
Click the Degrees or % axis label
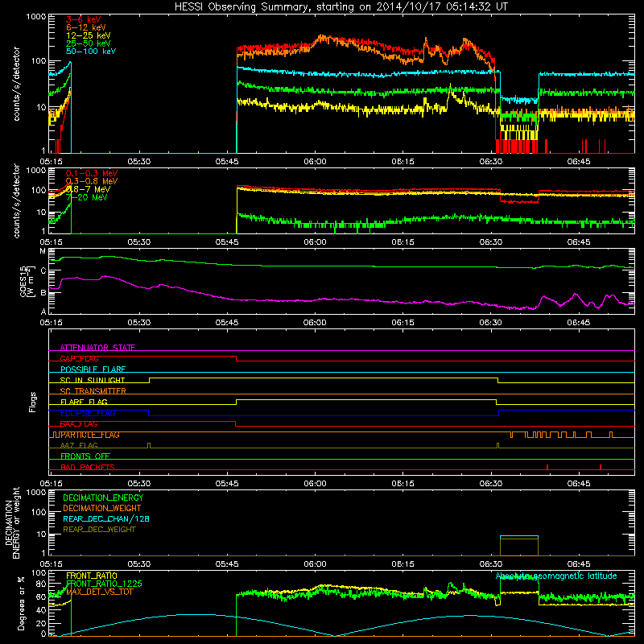point(21,604)
